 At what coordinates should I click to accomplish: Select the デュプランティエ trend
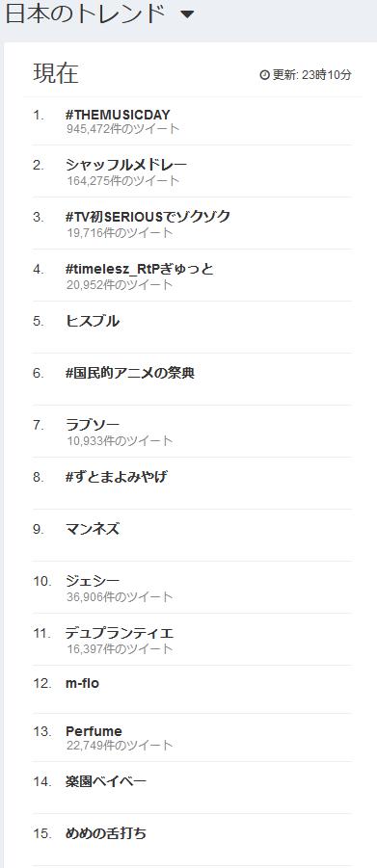click(x=120, y=633)
